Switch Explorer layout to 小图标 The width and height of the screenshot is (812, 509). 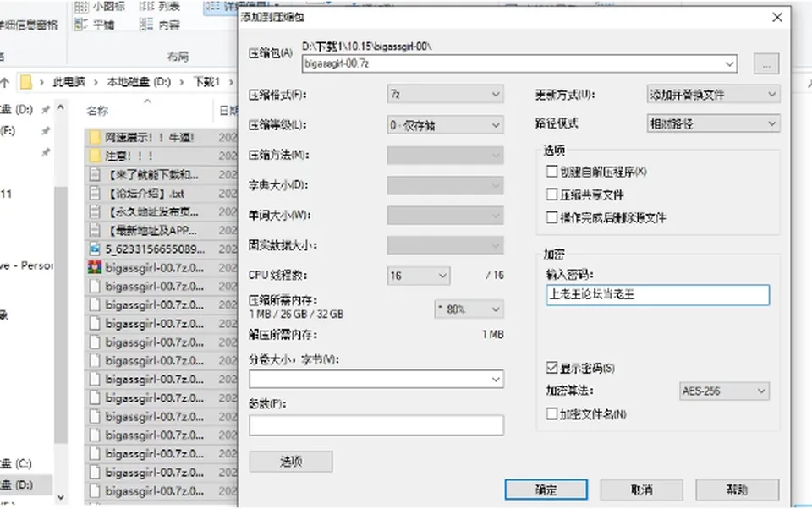coord(100,7)
